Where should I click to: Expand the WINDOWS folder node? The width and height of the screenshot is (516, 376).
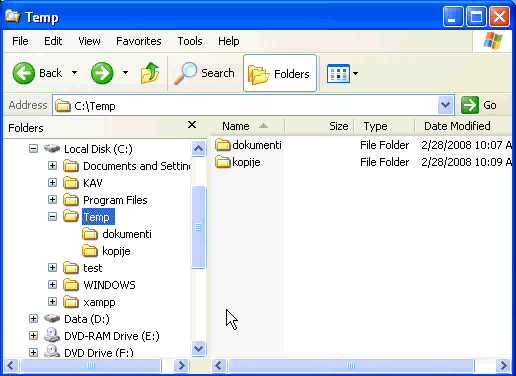click(x=52, y=284)
